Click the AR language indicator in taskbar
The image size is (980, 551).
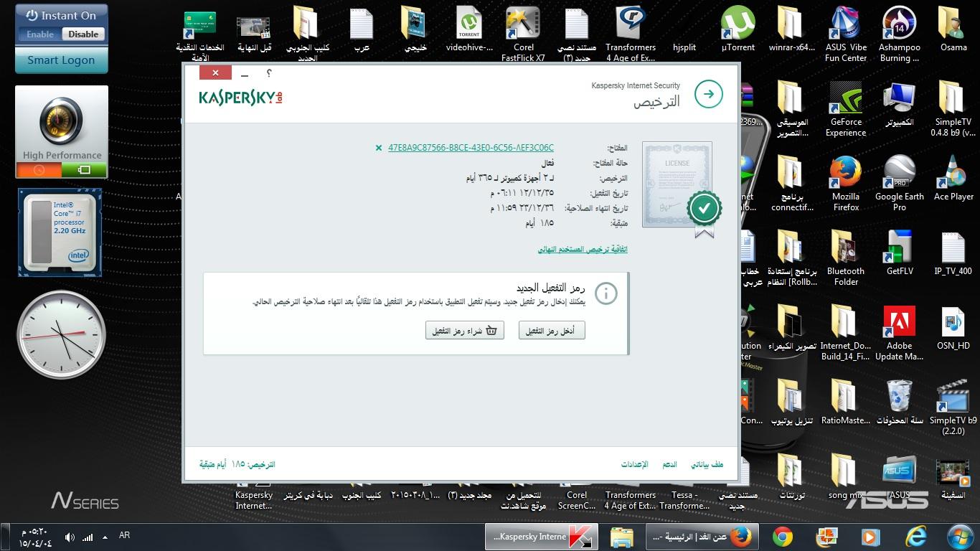tap(125, 535)
